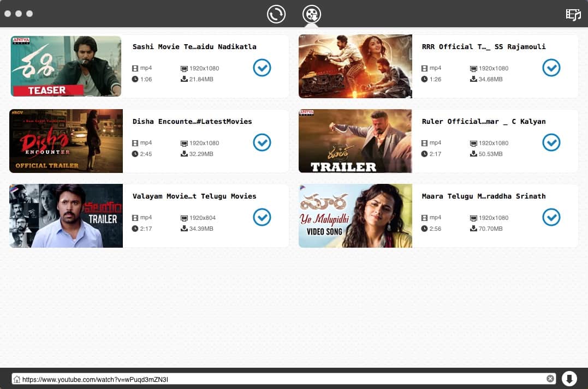Click the clock icon next to 1:06

[x=135, y=79]
